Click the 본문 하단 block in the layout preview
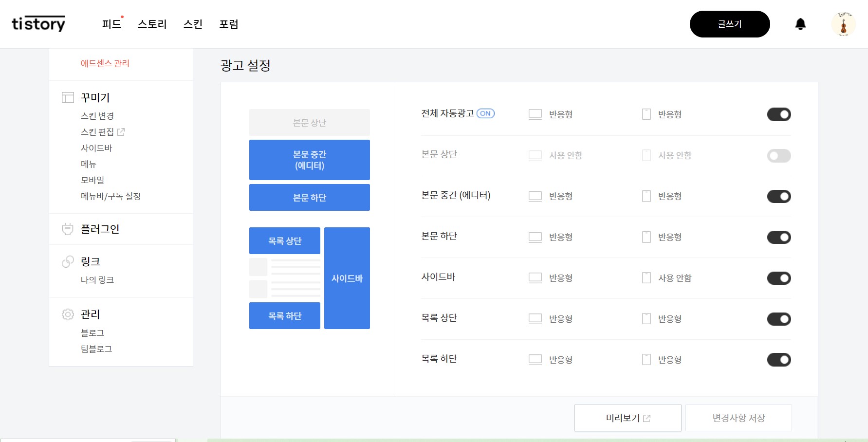 309,197
